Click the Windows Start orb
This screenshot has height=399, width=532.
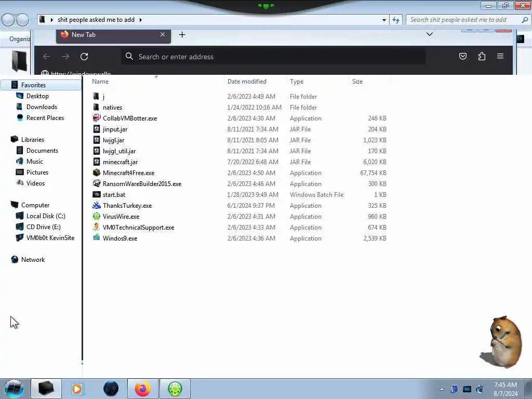tap(14, 389)
